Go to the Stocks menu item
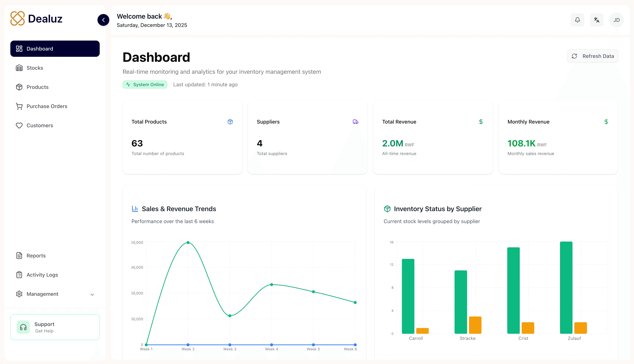This screenshot has height=364, width=634. tap(55, 68)
